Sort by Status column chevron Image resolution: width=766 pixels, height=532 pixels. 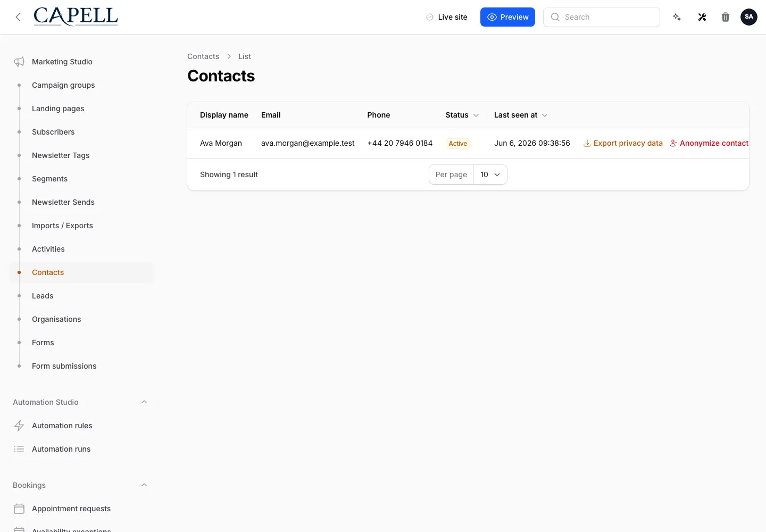pyautogui.click(x=476, y=115)
